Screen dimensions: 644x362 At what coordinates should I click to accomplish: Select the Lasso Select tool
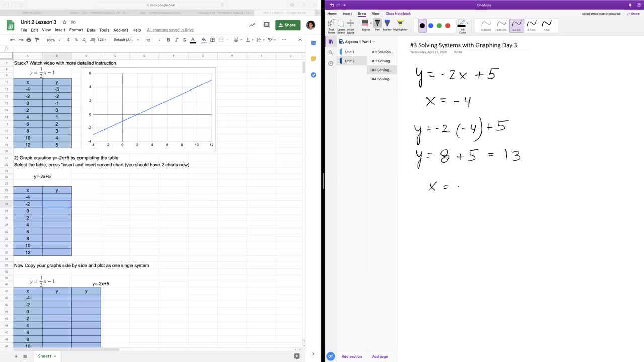(341, 26)
